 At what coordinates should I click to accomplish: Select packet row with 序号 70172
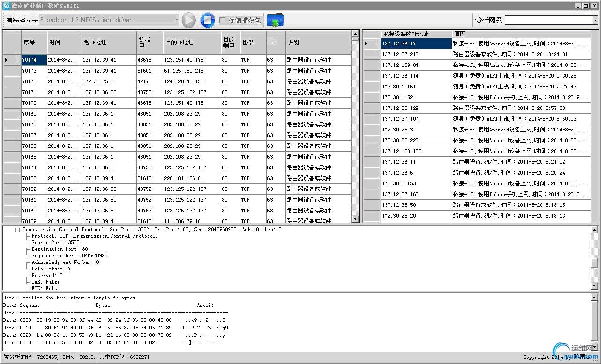pos(177,81)
